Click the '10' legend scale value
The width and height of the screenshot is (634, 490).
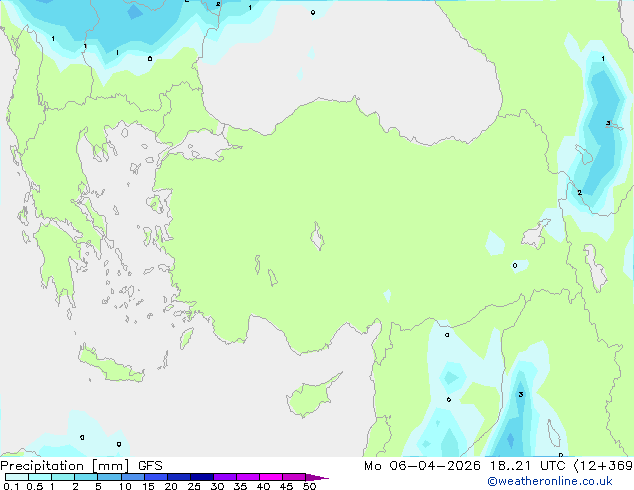click(x=125, y=486)
